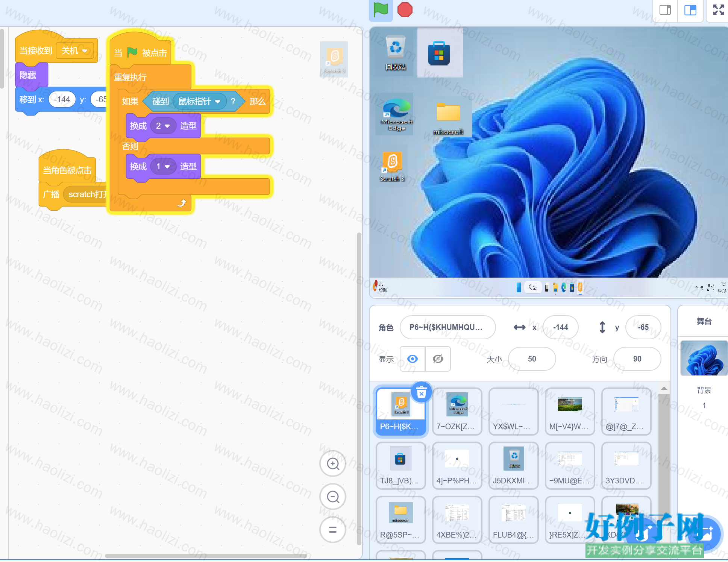Select the R@5SP~ folder sprite
The height and width of the screenshot is (562, 728).
click(x=400, y=520)
